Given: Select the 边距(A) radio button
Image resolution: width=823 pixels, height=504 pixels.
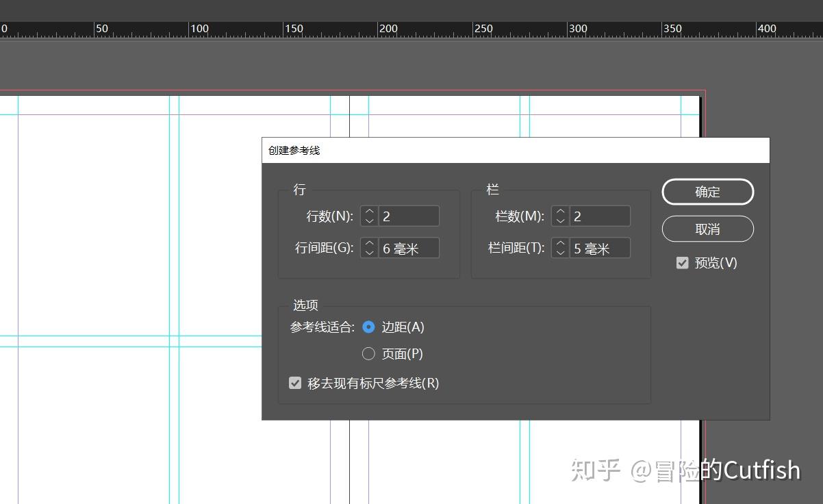Looking at the screenshot, I should 368,327.
